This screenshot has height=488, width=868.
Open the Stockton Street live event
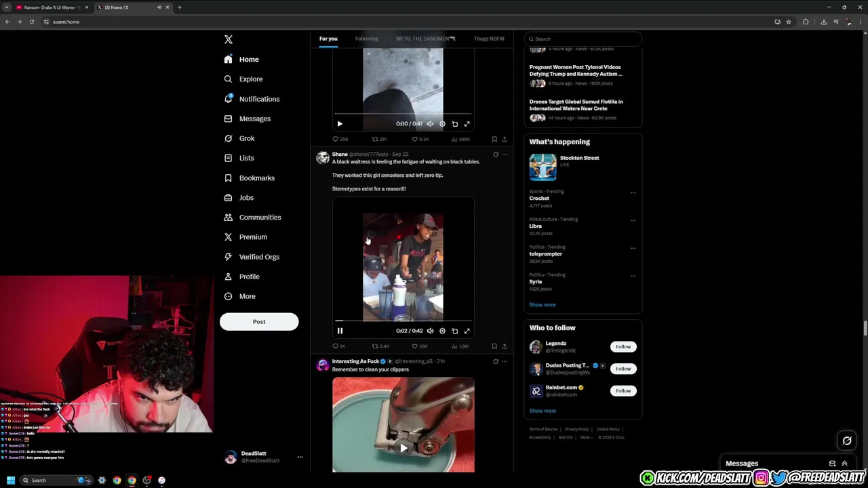click(x=583, y=167)
